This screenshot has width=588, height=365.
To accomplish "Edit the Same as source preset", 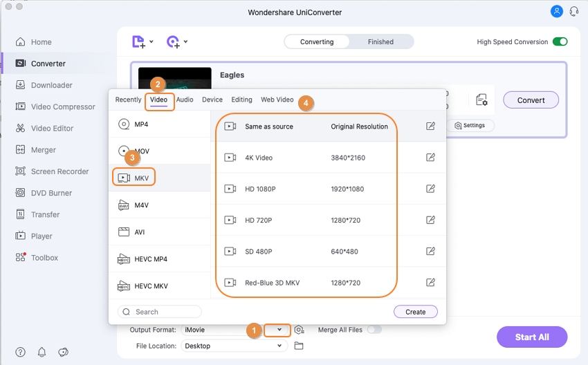I will point(430,126).
